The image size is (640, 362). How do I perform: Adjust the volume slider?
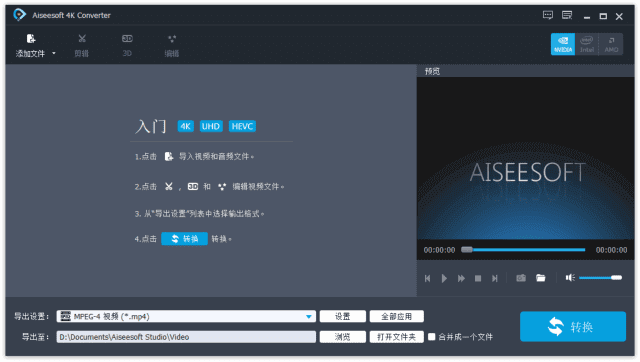[600, 278]
